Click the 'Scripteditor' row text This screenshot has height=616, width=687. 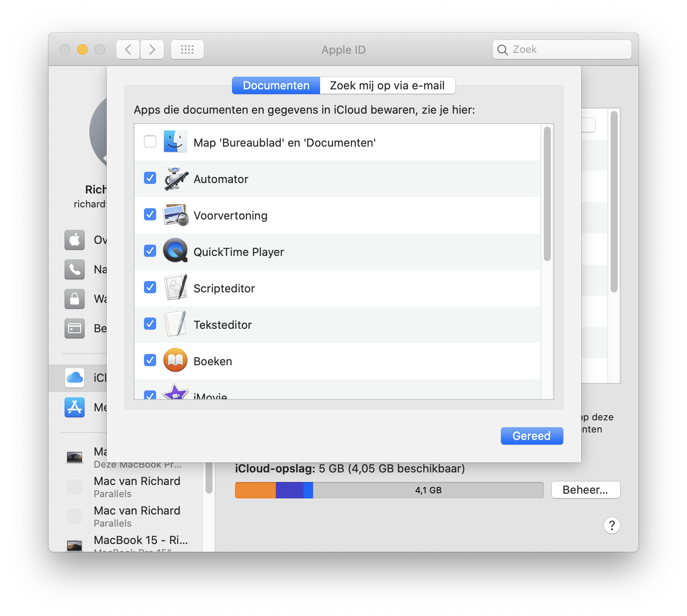tap(224, 288)
